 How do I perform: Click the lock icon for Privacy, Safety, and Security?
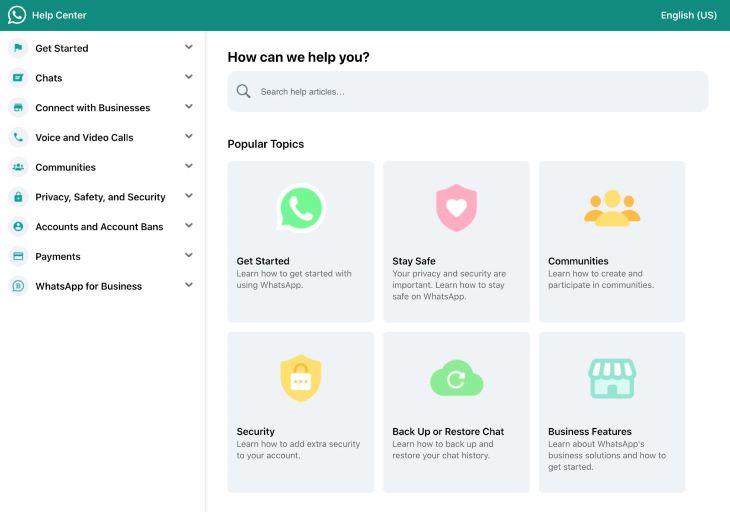(18, 197)
